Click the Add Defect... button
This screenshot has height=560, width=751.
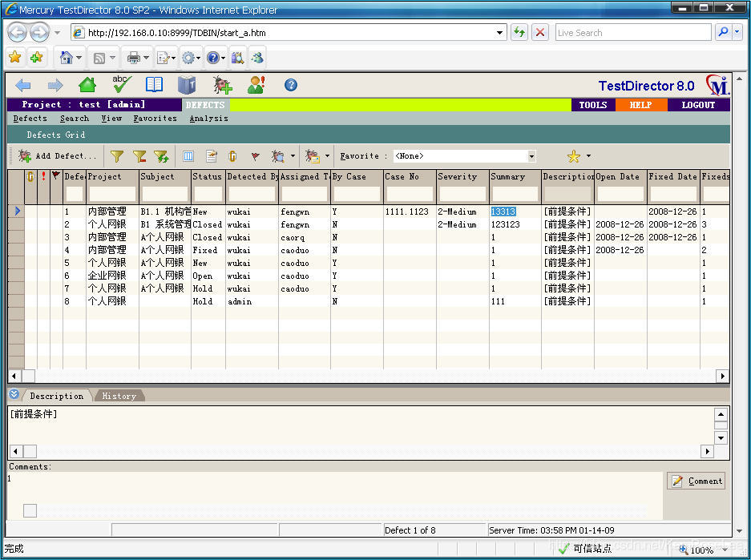pyautogui.click(x=57, y=156)
